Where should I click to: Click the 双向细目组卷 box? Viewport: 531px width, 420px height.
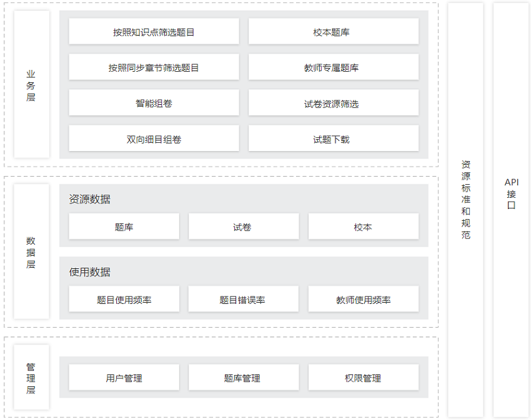(154, 138)
